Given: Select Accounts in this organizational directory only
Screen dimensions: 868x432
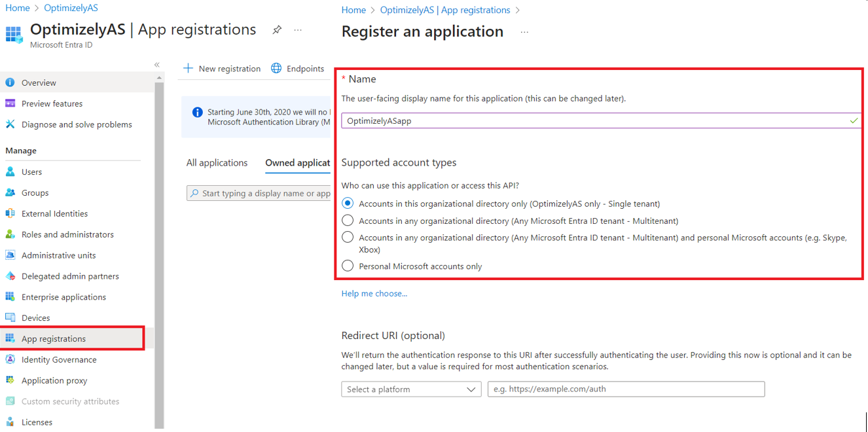Looking at the screenshot, I should 348,204.
